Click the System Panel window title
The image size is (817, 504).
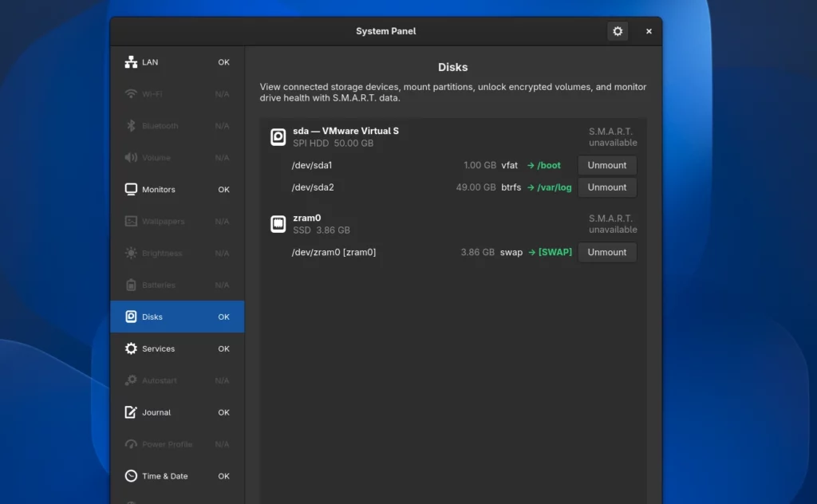(x=385, y=31)
